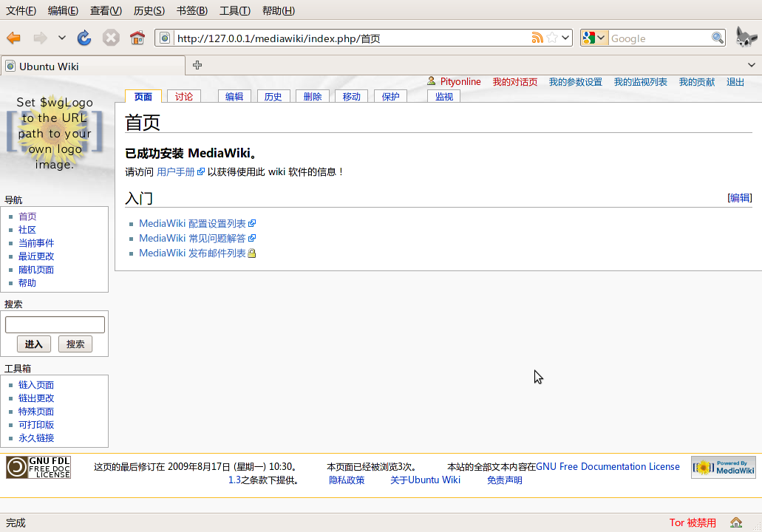Click the Stop loading icon
Screen dimensions: 762x532
[x=111, y=38]
